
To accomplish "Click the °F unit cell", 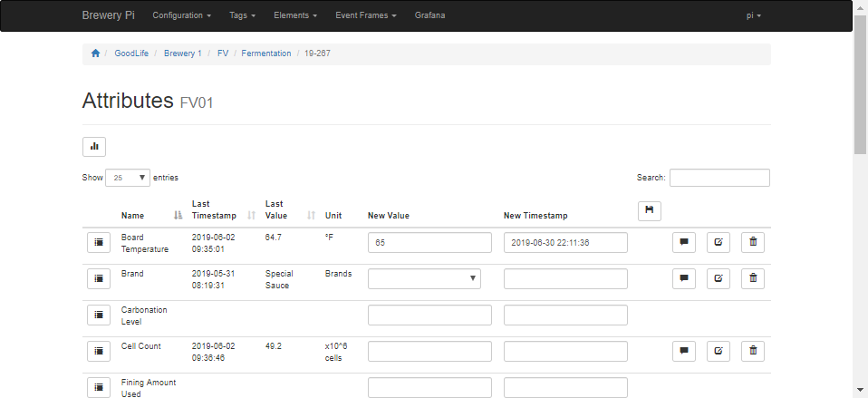I will click(330, 237).
